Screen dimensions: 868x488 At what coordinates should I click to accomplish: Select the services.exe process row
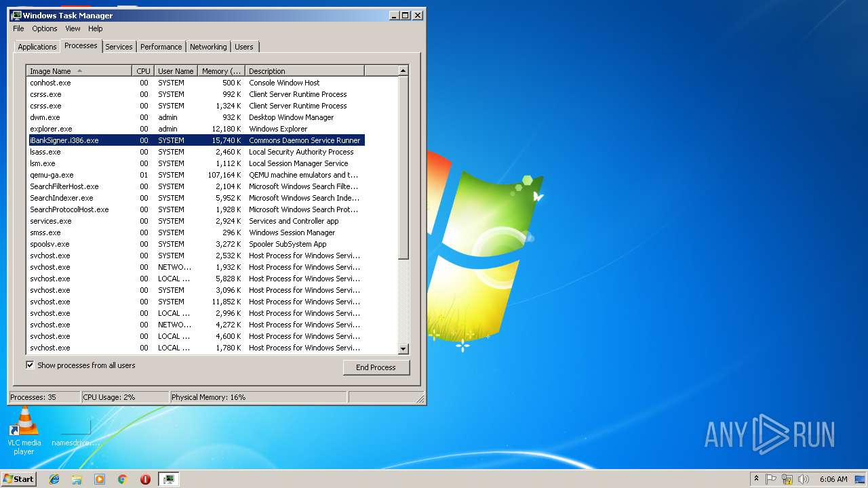(196, 221)
